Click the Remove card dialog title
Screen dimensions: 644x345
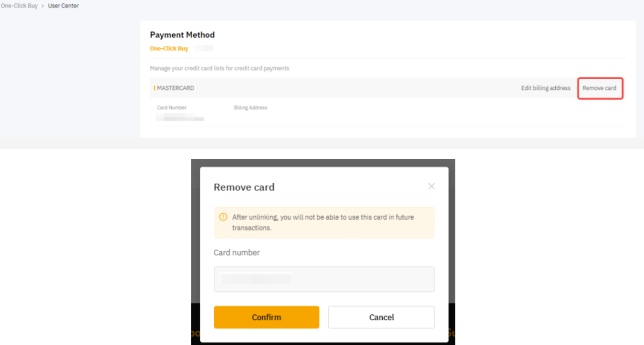click(x=244, y=187)
